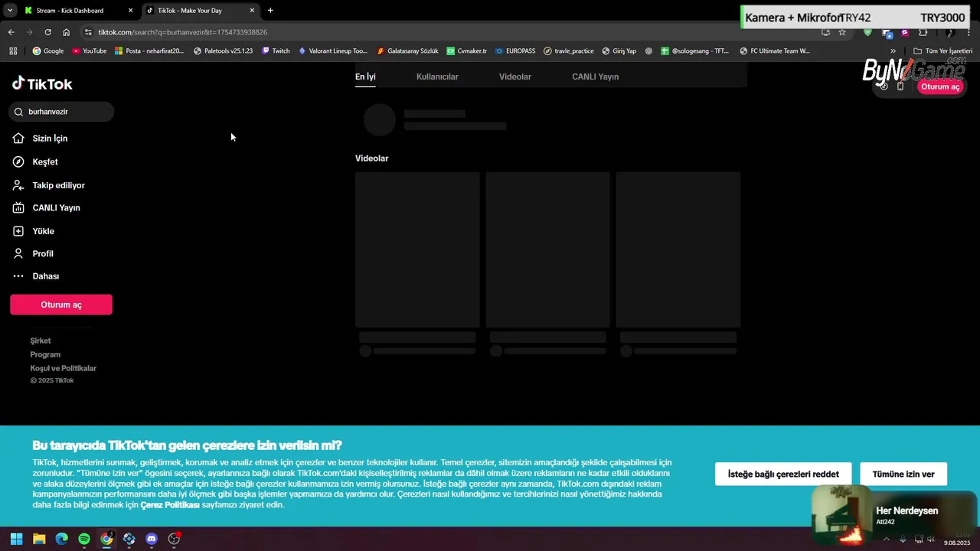Open the YouTube bookmark
Image resolution: width=980 pixels, height=551 pixels.
pos(89,51)
